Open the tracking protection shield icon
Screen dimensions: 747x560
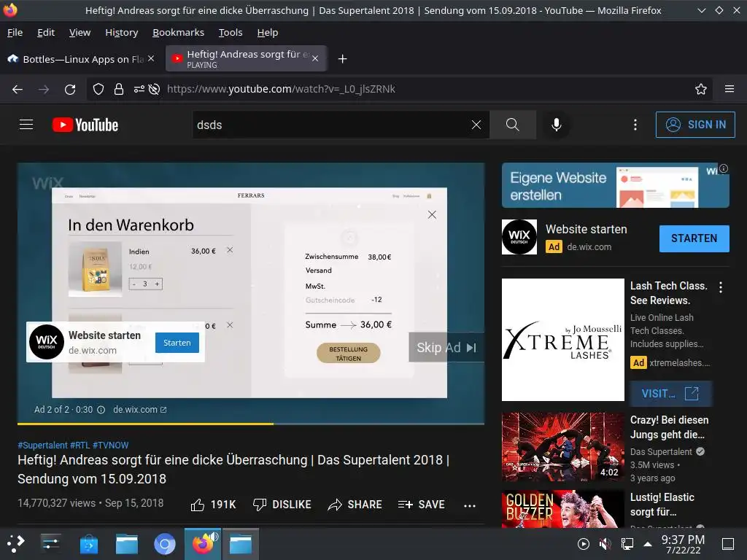pos(98,89)
